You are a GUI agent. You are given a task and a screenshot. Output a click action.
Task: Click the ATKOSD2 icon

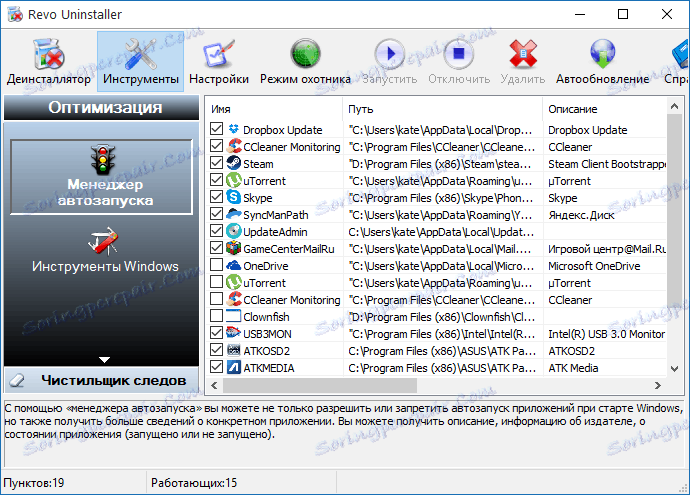[x=234, y=350]
